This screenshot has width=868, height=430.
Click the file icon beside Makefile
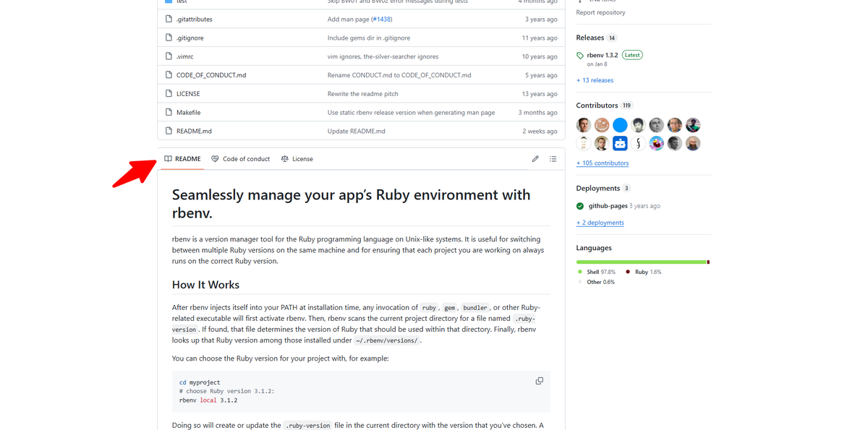[x=169, y=113]
